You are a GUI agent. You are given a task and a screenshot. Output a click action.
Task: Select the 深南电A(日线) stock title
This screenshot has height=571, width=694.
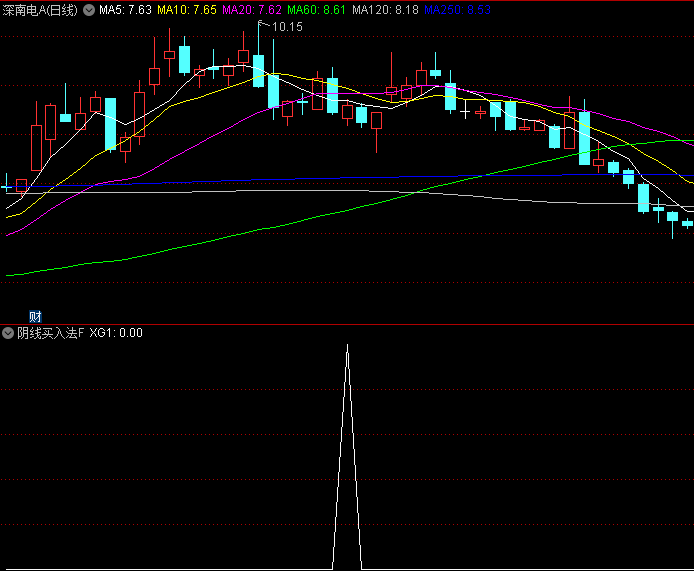click(x=40, y=10)
